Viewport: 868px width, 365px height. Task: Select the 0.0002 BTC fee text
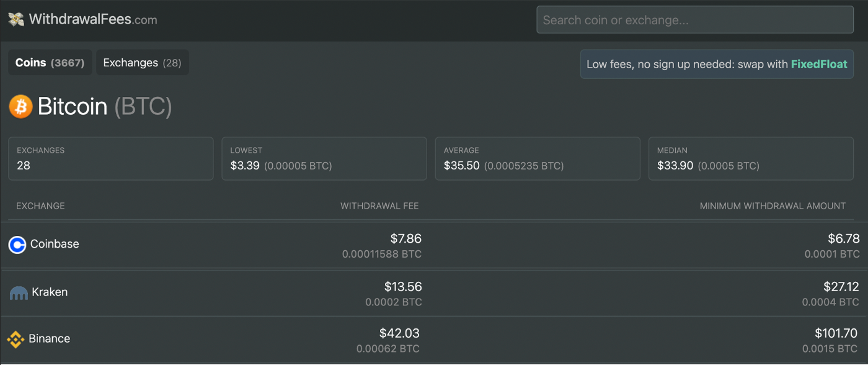click(394, 302)
